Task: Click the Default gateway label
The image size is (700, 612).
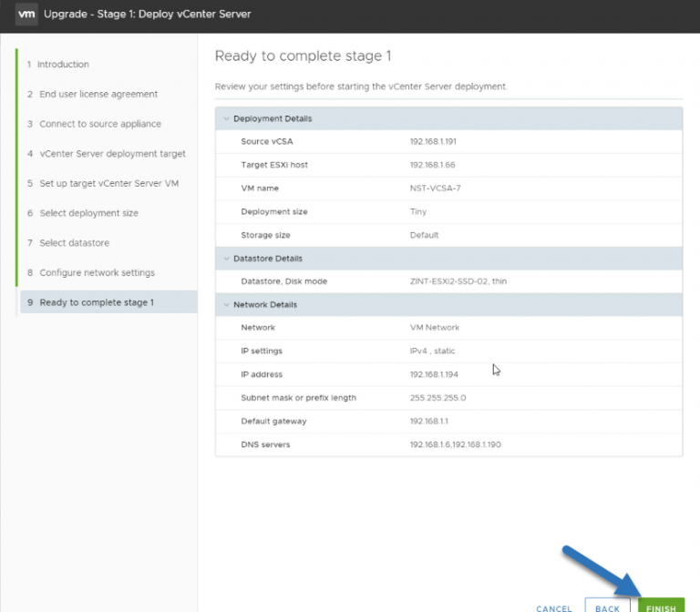Action: (x=273, y=421)
